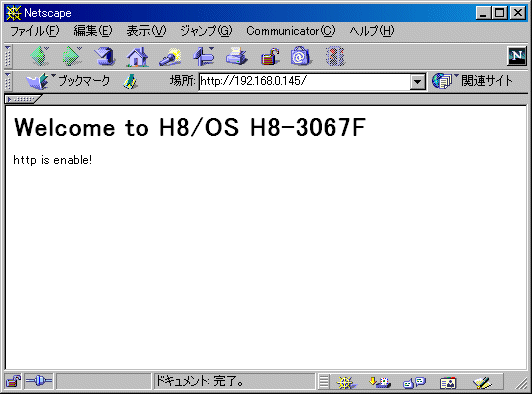Image resolution: width=532 pixels, height=394 pixels.
Task: Stop loading with the traffic light icon
Action: [335, 56]
